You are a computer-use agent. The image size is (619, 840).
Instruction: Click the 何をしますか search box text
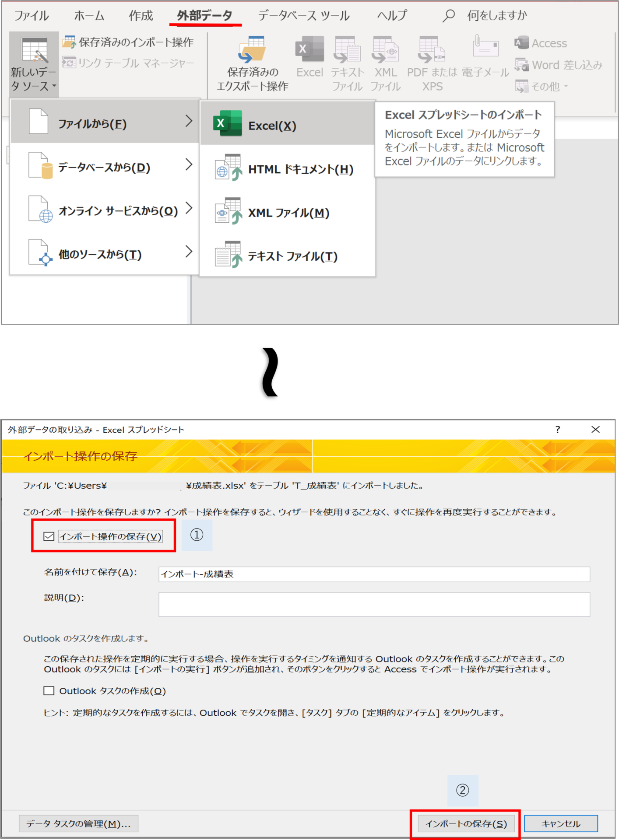tap(497, 16)
